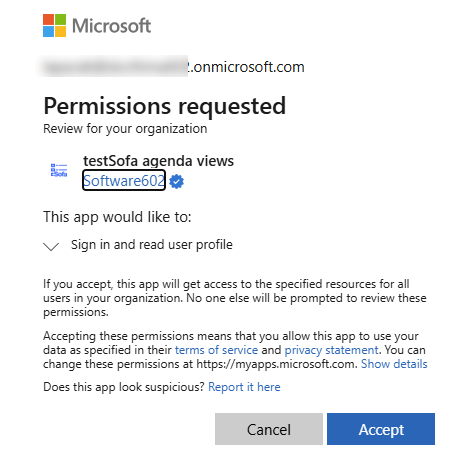Expand the Sign in permission chevron
This screenshot has height=463, width=465.
click(51, 246)
